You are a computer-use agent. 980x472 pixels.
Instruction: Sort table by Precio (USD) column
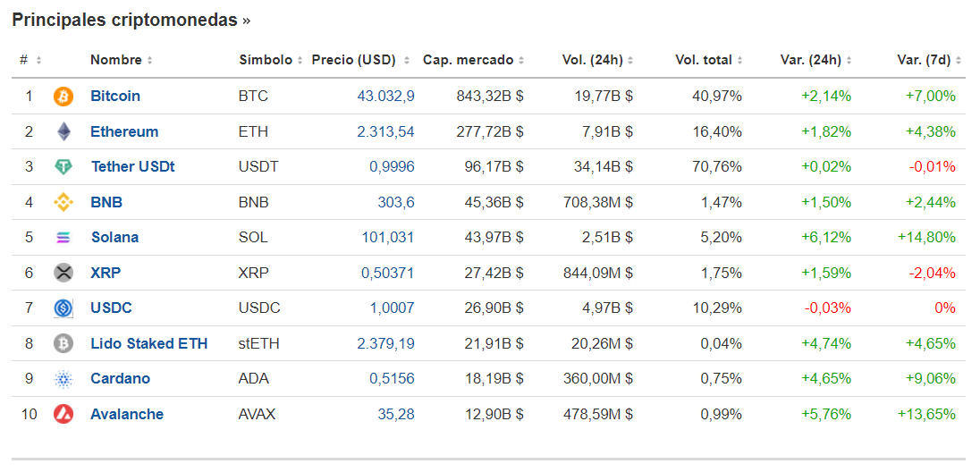click(x=359, y=61)
